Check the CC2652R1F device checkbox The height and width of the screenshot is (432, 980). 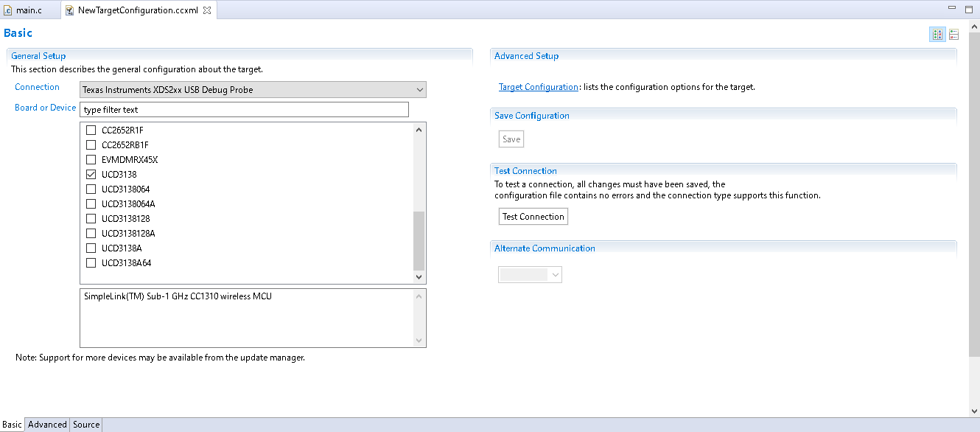(91, 130)
